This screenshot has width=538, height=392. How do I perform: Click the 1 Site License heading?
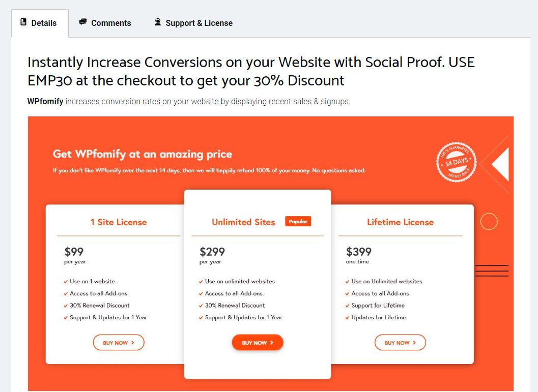click(119, 222)
